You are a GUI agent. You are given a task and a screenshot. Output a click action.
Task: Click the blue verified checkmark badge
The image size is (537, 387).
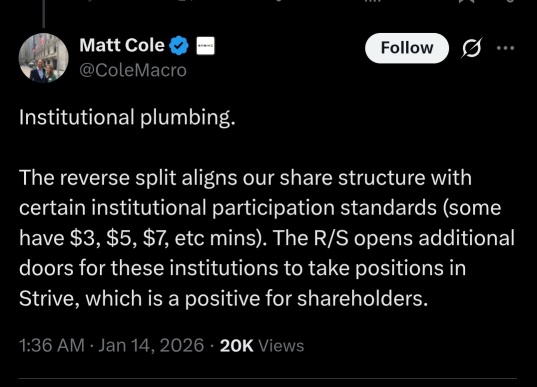tap(179, 46)
